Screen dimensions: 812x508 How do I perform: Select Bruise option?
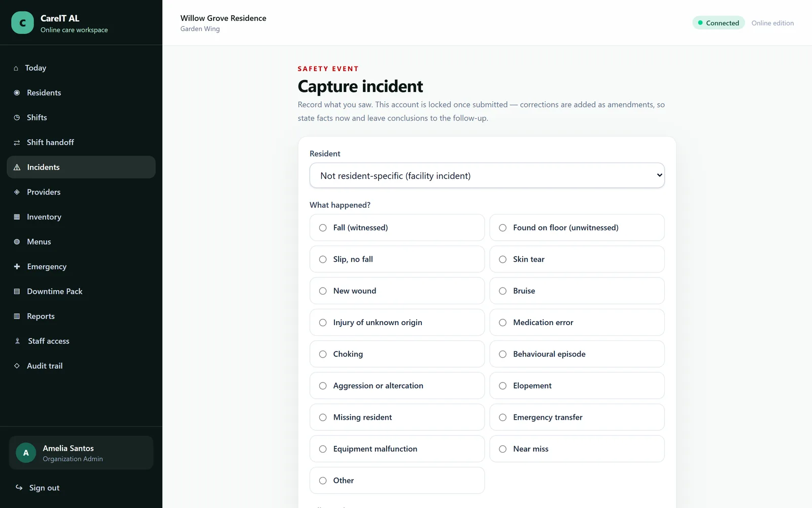tap(577, 291)
